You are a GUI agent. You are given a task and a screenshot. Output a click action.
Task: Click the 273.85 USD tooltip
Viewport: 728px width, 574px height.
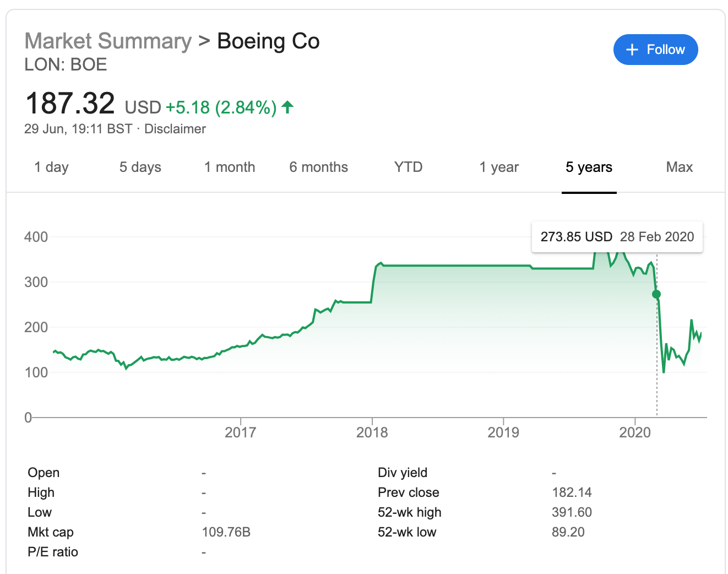[x=617, y=237]
